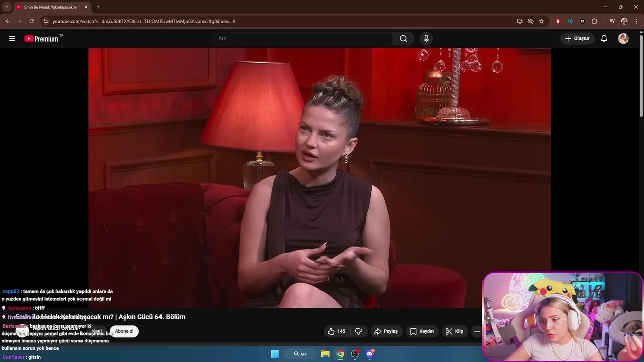Save the video with Kaydet
644x362 pixels.
[422, 331]
